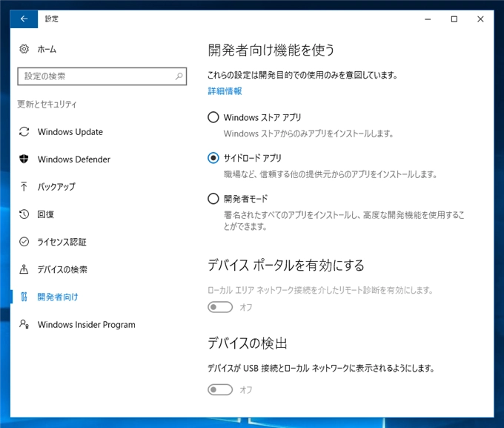Click the デバイスが USB 接続 description text
This screenshot has height=428, width=504.
point(321,368)
